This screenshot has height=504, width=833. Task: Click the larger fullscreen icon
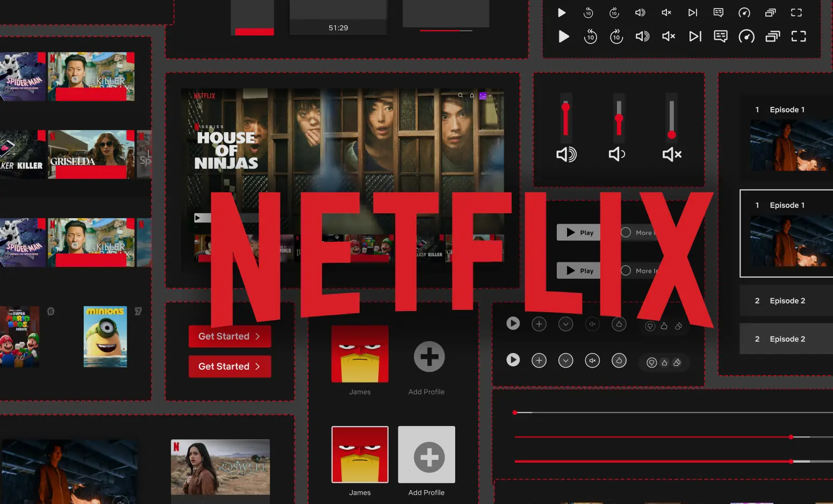pyautogui.click(x=799, y=37)
